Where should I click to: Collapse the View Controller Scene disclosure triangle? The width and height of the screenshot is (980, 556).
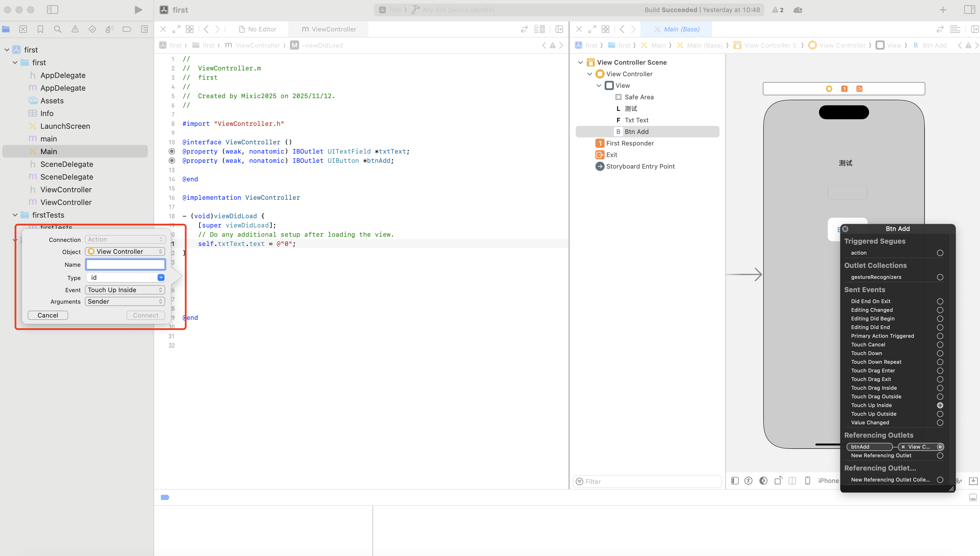(580, 62)
